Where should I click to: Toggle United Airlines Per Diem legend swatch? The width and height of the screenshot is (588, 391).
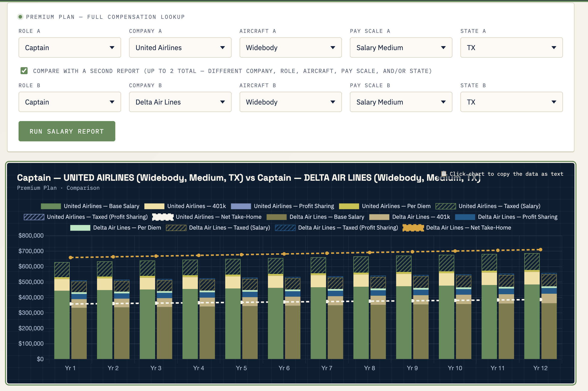click(x=349, y=206)
